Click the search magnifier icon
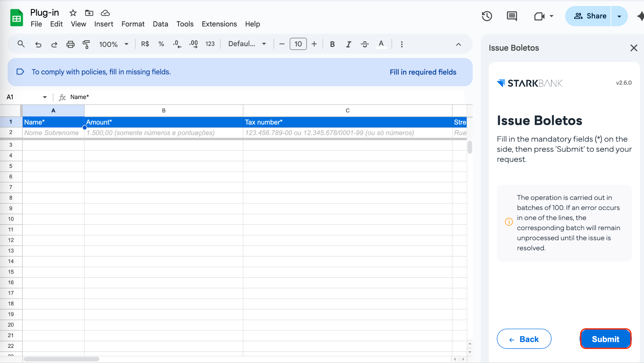Screen dimensions: 644x363 [21, 44]
